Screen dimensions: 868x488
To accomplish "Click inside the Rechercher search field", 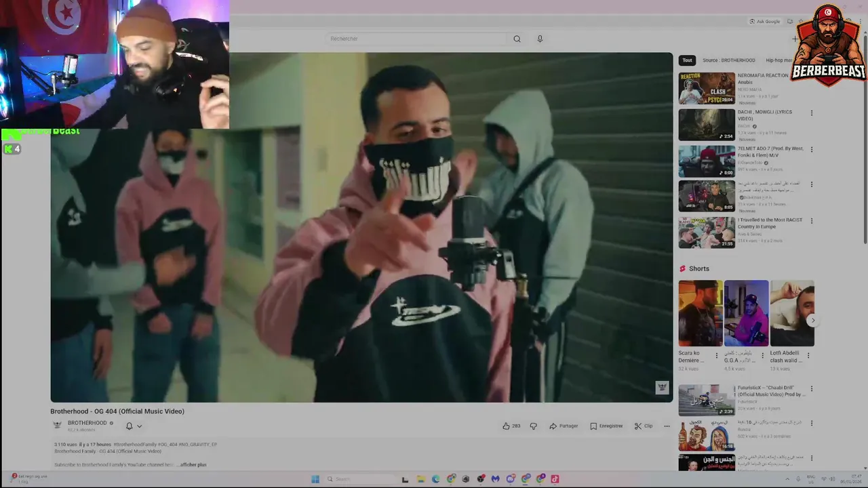I will [417, 39].
